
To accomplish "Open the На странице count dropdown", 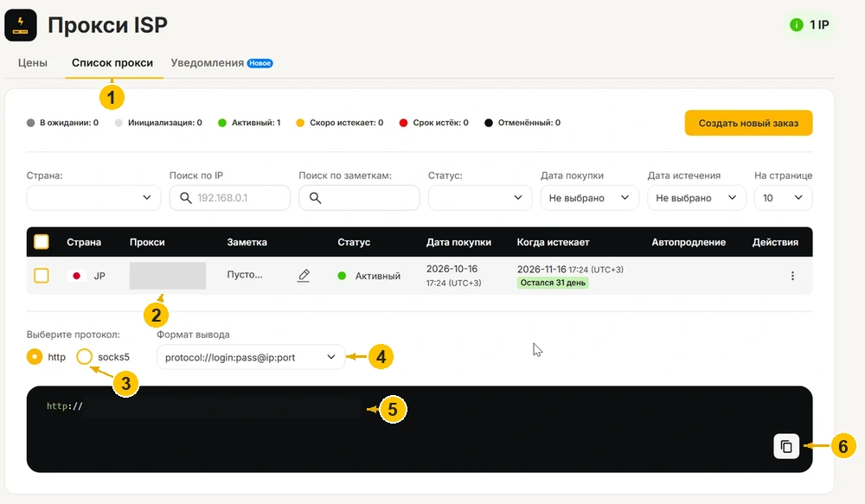I will pyautogui.click(x=783, y=198).
